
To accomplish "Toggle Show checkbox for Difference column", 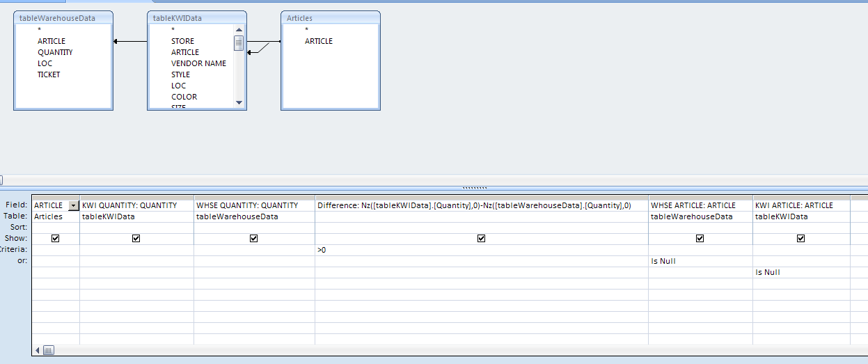I will coord(482,238).
